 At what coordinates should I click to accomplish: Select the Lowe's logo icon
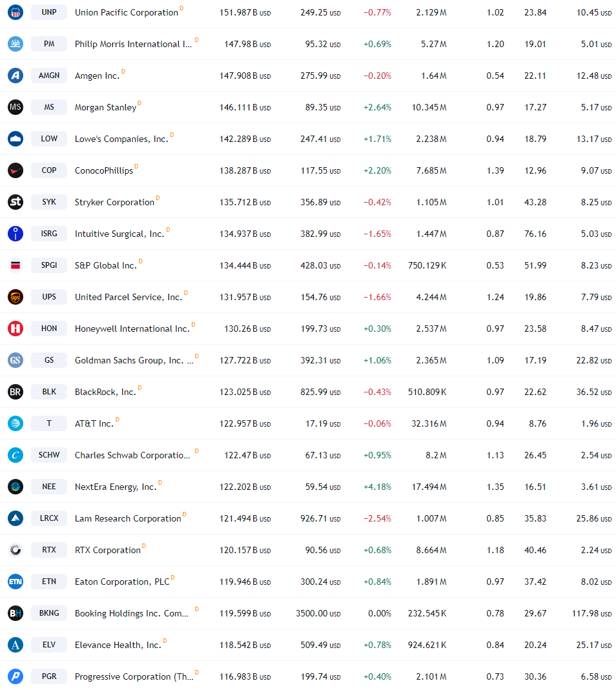pos(15,139)
